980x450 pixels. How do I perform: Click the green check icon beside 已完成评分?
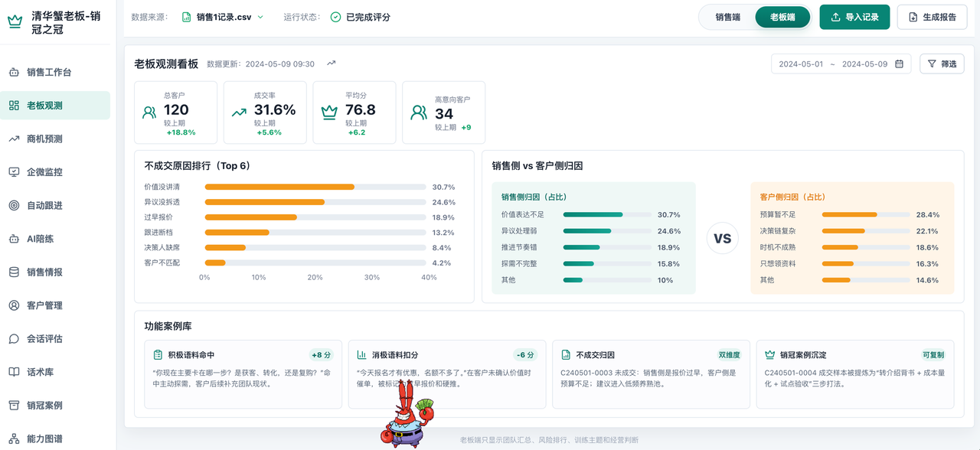[x=335, y=17]
